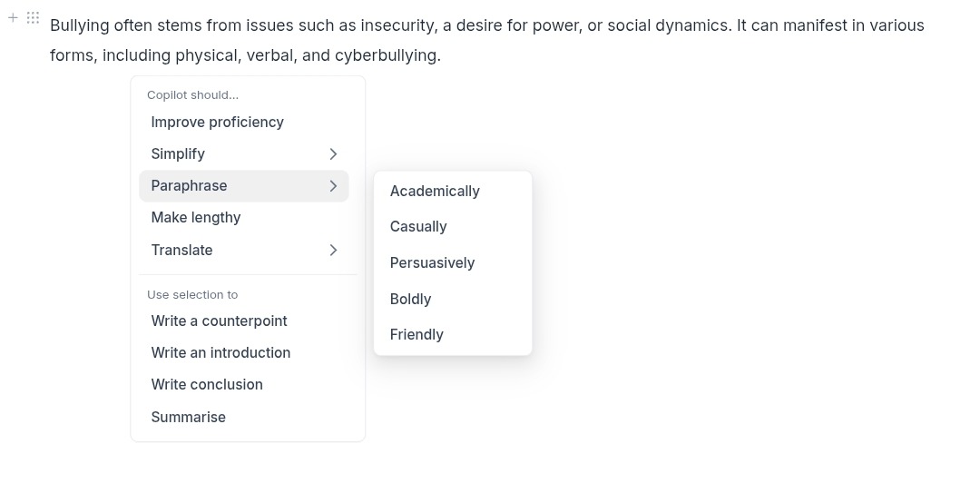The height and width of the screenshot is (503, 980).
Task: Pick Make lengthy from Copilot menu
Action: point(244,218)
